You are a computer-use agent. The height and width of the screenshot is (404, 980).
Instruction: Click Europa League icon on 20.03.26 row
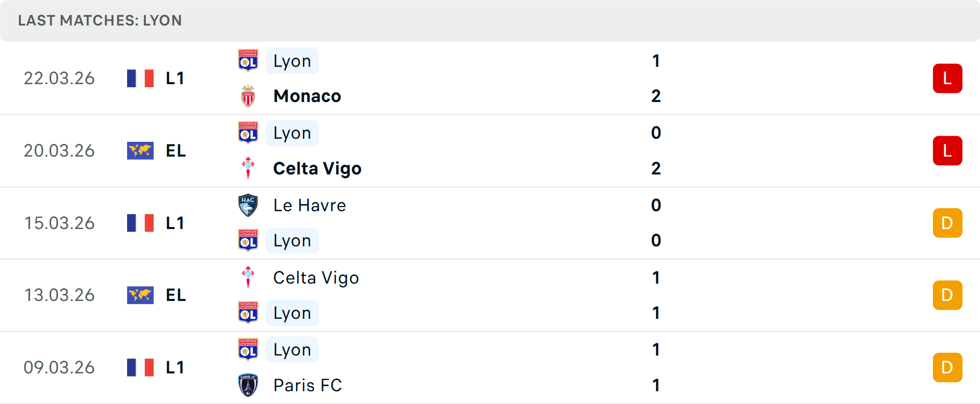pos(140,151)
